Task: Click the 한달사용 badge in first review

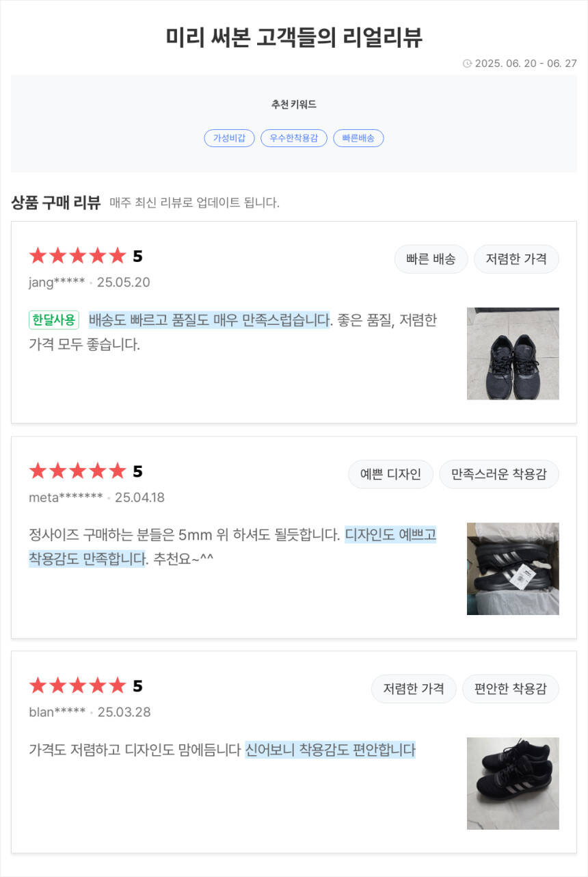Action: click(x=54, y=319)
